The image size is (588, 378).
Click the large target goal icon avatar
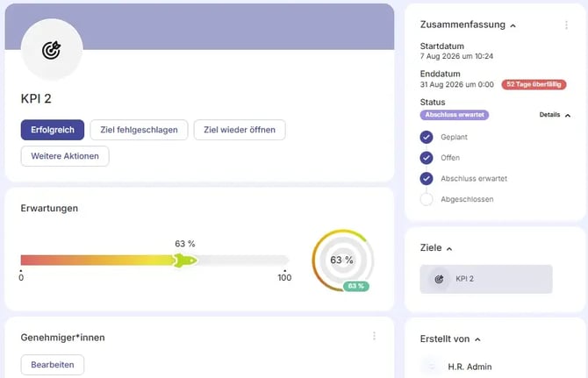52,49
